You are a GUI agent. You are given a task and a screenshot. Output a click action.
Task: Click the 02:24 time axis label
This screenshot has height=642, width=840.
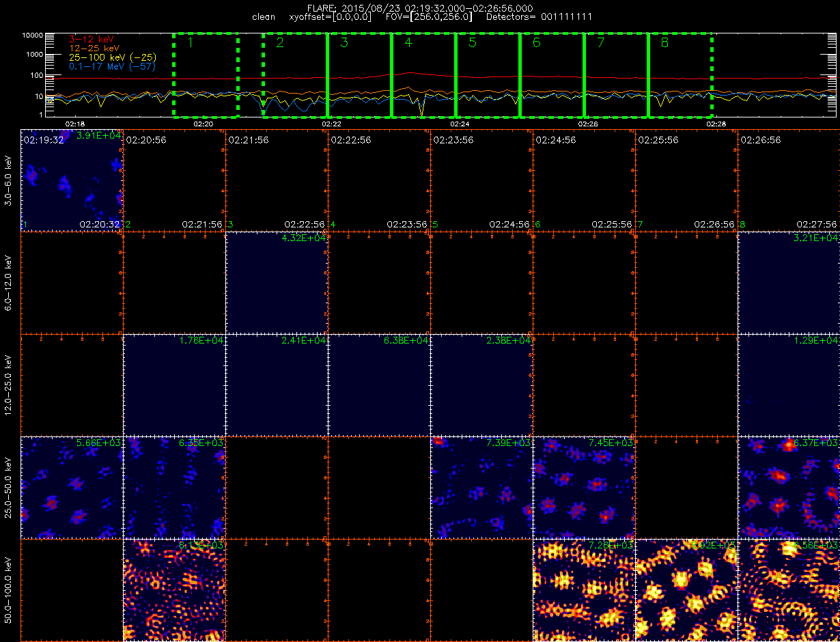(x=460, y=124)
